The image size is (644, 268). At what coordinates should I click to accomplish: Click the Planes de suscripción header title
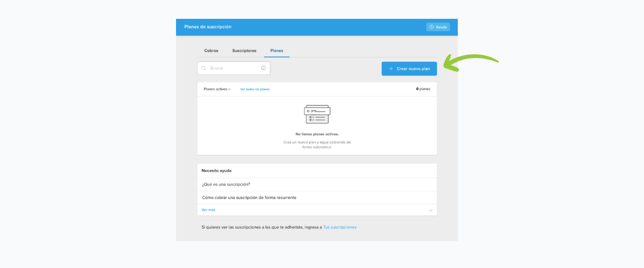pyautogui.click(x=208, y=27)
